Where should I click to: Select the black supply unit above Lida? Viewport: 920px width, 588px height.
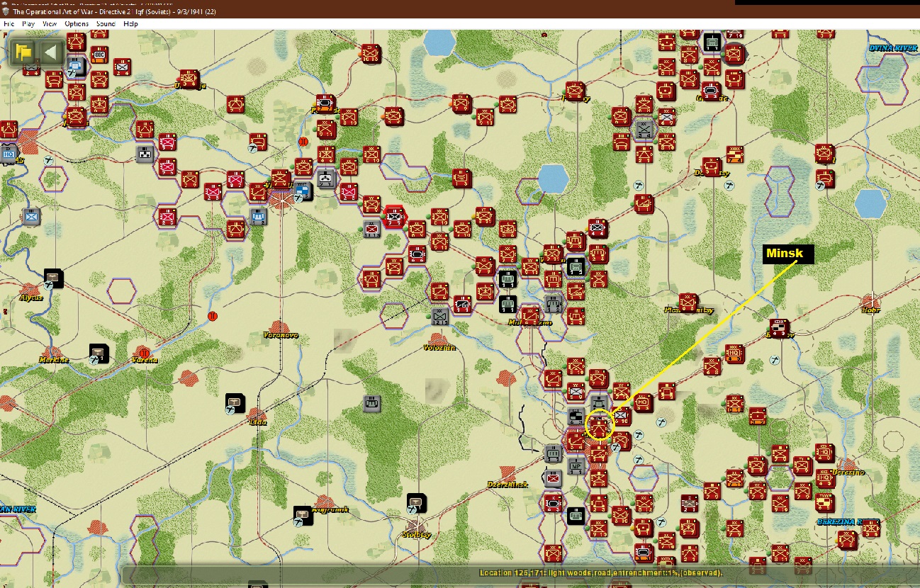236,403
